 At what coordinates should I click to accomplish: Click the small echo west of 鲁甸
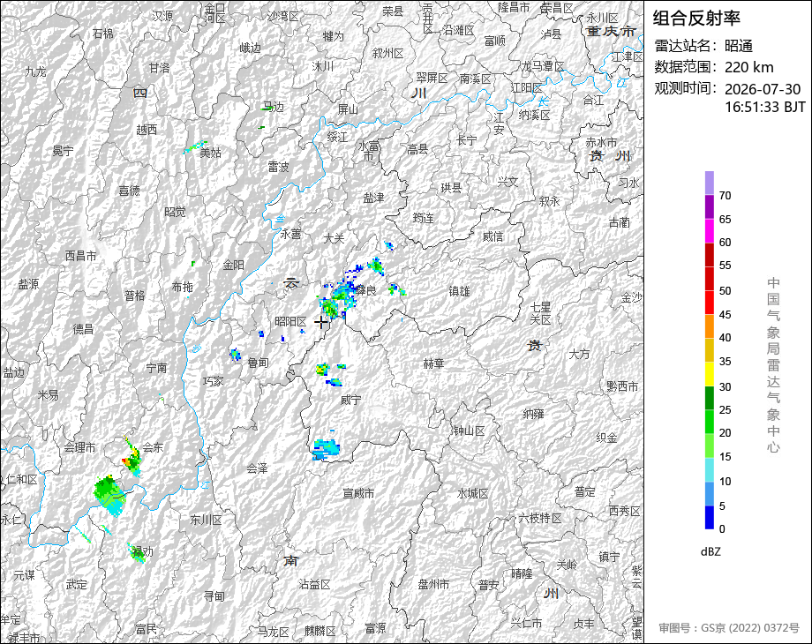235,354
